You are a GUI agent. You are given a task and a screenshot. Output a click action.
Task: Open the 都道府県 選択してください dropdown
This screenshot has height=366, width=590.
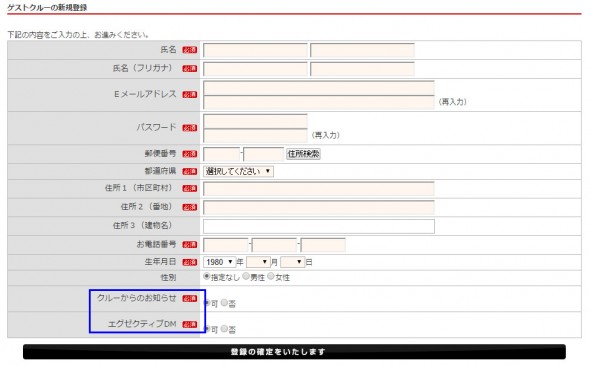coord(238,171)
